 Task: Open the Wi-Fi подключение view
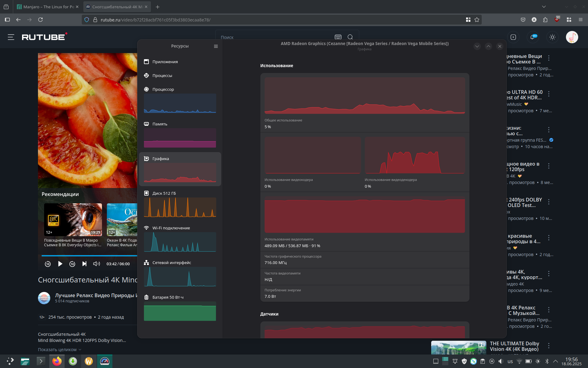click(x=171, y=228)
